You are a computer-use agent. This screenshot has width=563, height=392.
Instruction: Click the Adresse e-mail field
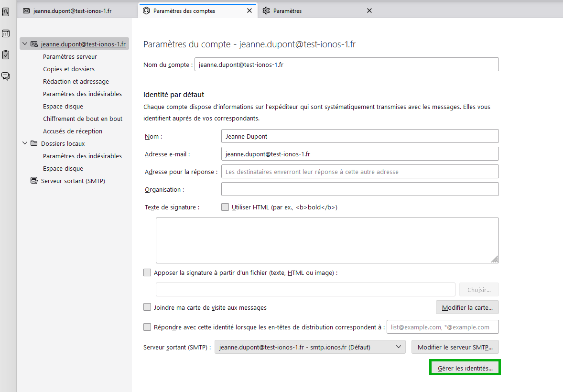point(360,154)
